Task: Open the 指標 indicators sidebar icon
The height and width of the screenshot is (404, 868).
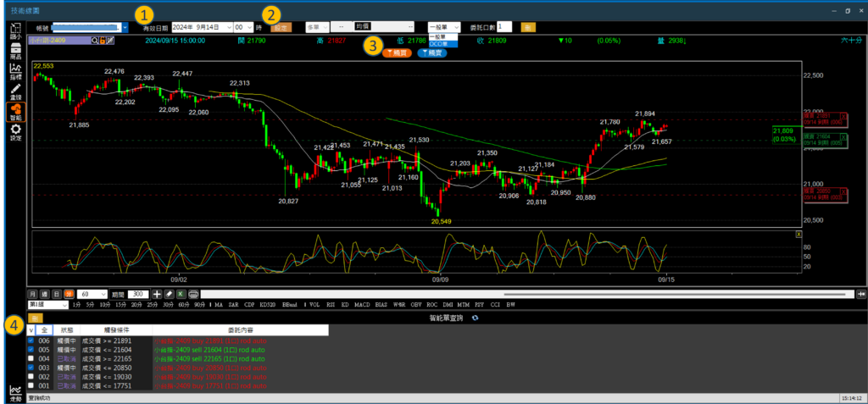Action: pyautogui.click(x=16, y=72)
